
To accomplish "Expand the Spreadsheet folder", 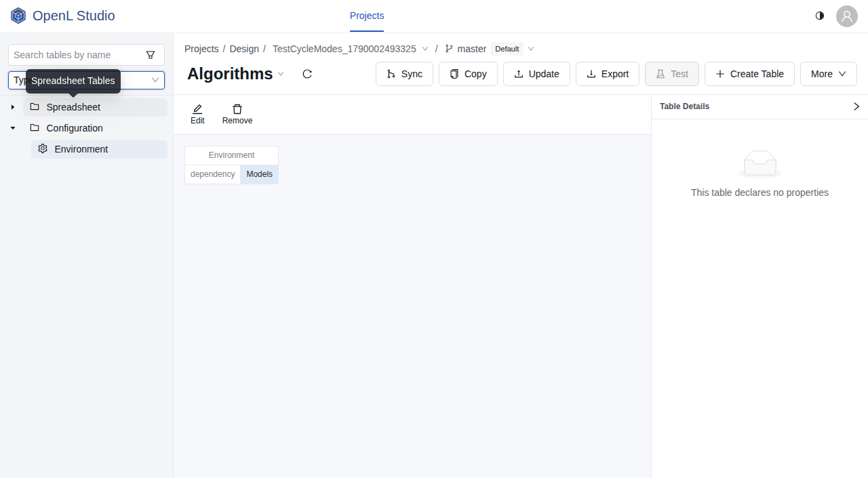I will [x=13, y=107].
